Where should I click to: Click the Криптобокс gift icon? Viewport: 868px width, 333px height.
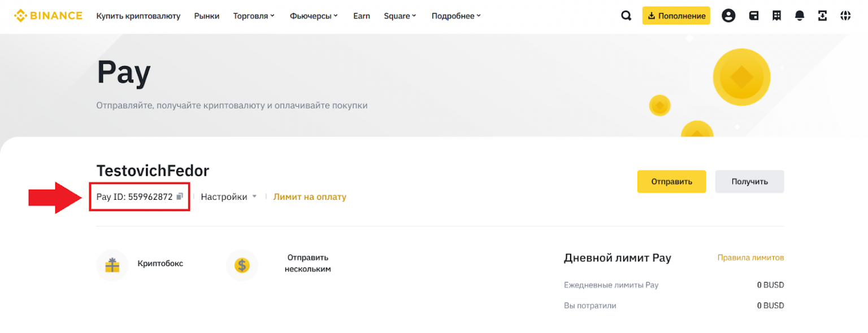pos(112,265)
